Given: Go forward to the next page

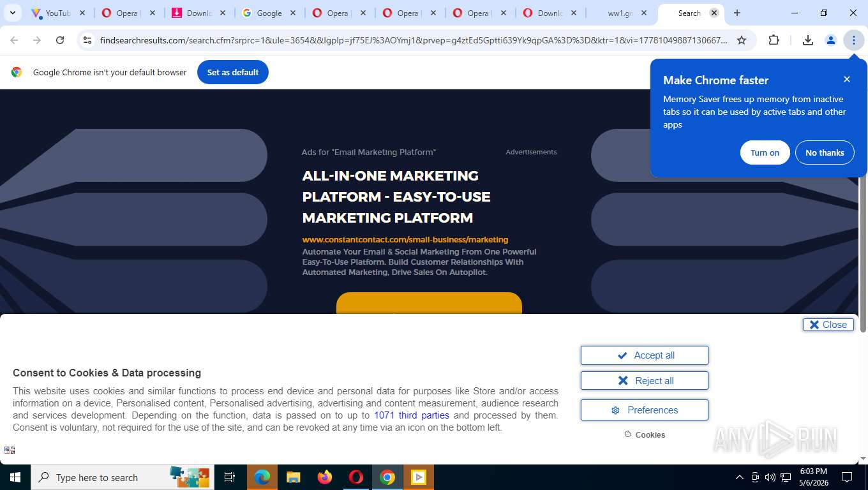Looking at the screenshot, I should [x=37, y=40].
